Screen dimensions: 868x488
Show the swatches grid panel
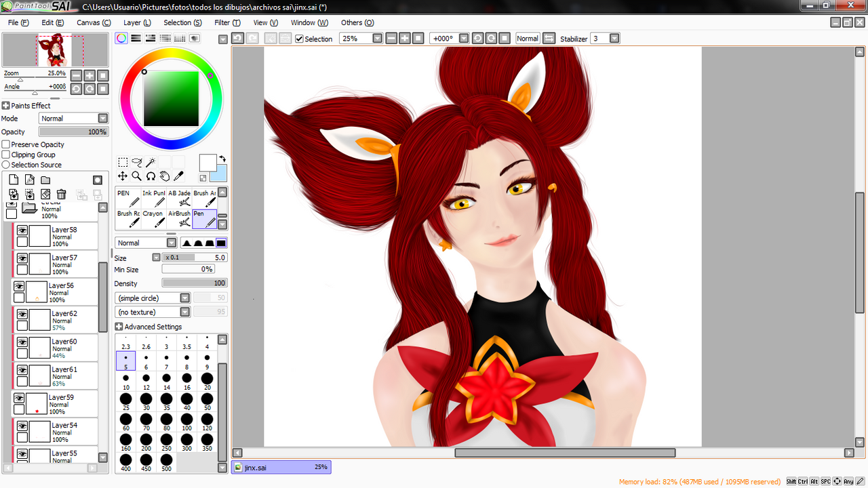click(180, 39)
